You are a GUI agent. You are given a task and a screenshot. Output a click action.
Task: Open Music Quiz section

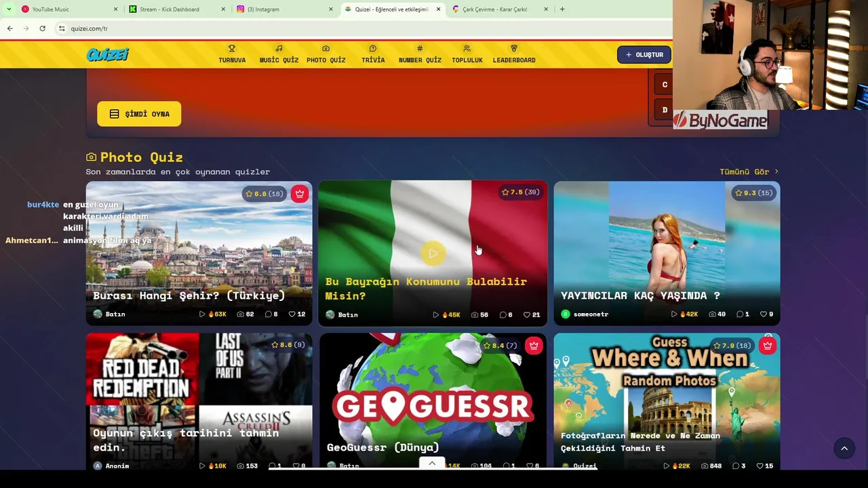(279, 54)
